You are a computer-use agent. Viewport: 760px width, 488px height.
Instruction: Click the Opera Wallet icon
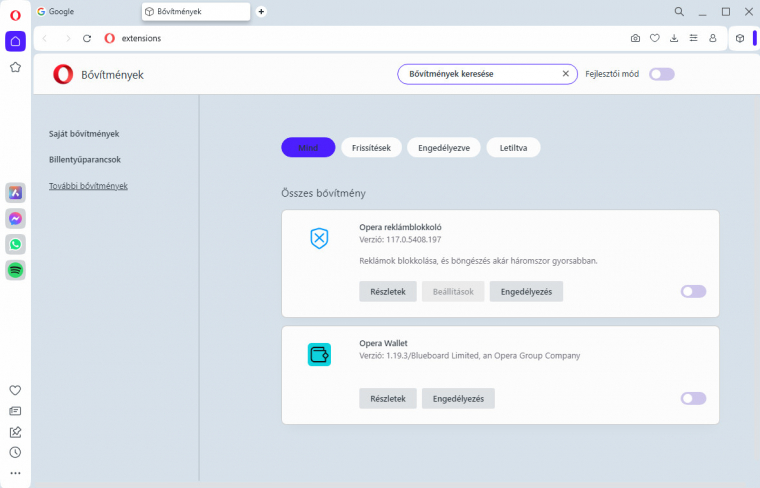(319, 354)
